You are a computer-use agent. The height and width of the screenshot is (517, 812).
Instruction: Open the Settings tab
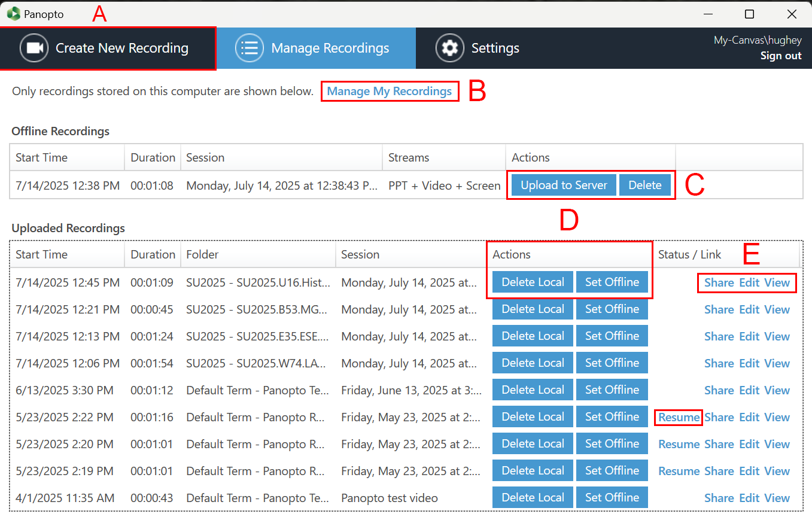pyautogui.click(x=494, y=48)
